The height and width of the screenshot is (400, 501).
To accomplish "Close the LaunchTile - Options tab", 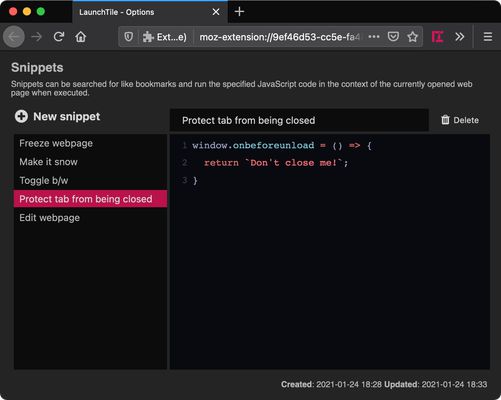I will pyautogui.click(x=216, y=12).
